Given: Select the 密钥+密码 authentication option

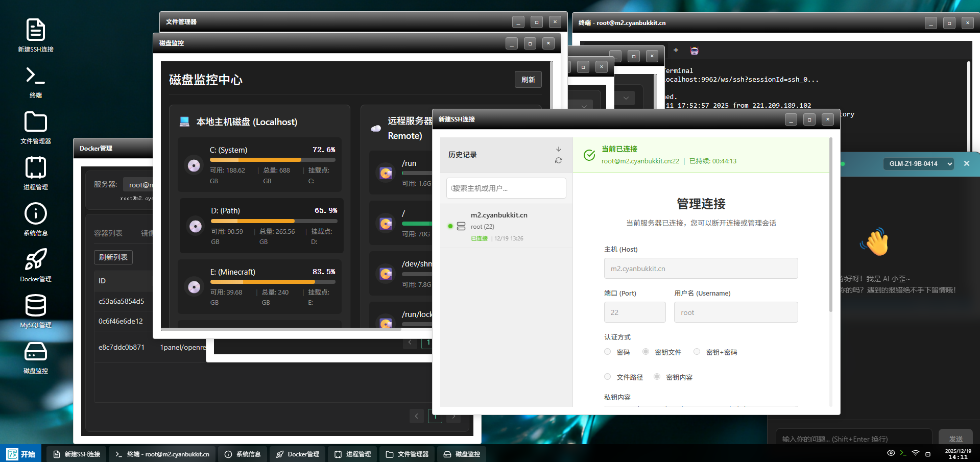Looking at the screenshot, I should click(697, 352).
